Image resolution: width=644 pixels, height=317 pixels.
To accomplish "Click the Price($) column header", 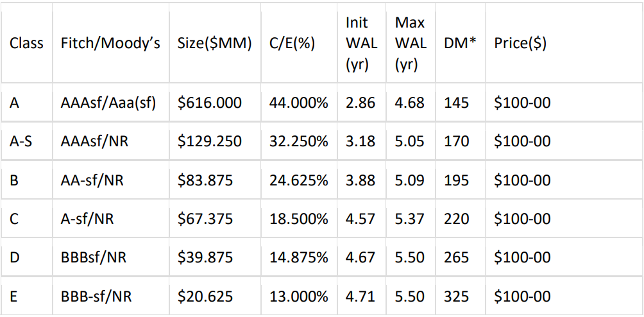I will click(x=520, y=44).
